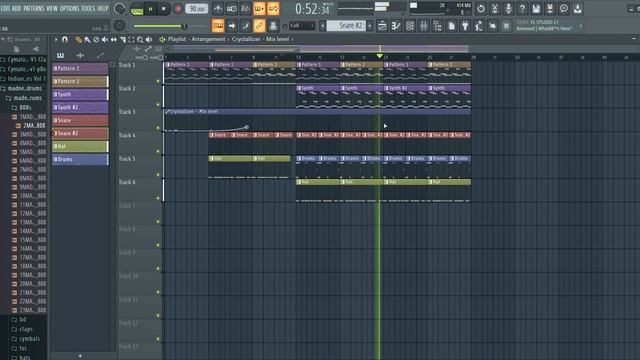This screenshot has height=360, width=640.
Task: Open the Playlist view icon
Action: pos(382,26)
